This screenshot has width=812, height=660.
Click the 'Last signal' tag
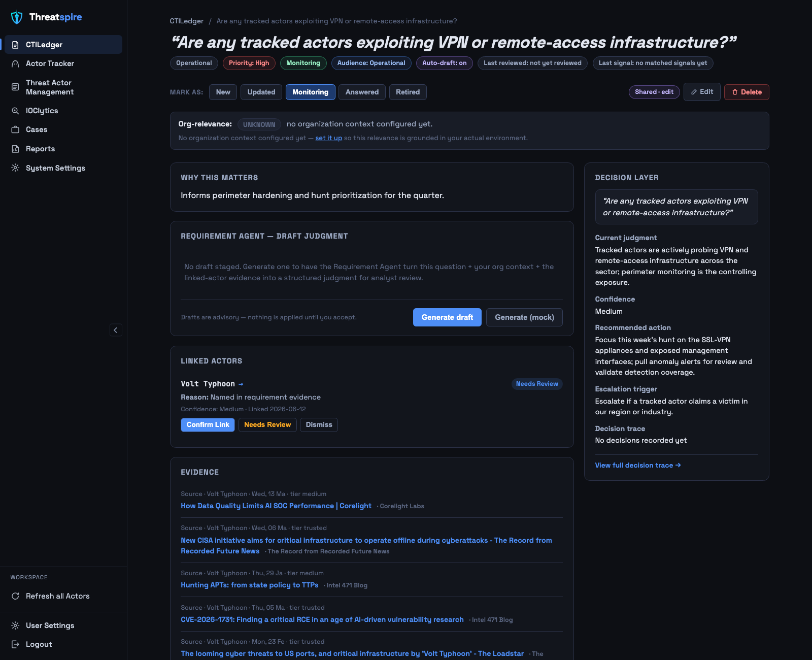[x=653, y=63]
